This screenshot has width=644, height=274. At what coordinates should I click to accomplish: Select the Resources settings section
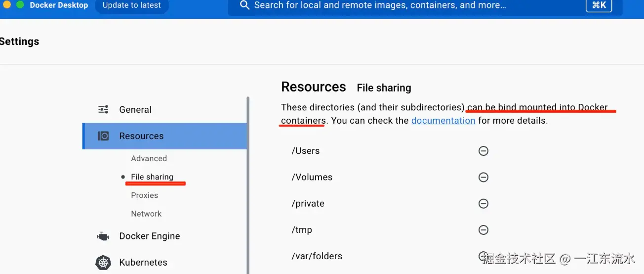point(141,136)
